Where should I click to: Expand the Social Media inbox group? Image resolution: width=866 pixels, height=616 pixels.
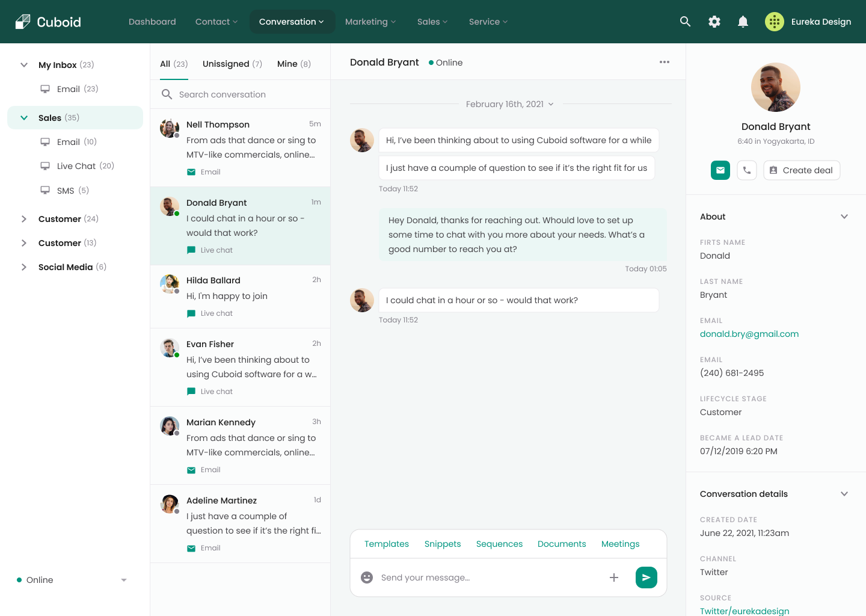coord(24,267)
